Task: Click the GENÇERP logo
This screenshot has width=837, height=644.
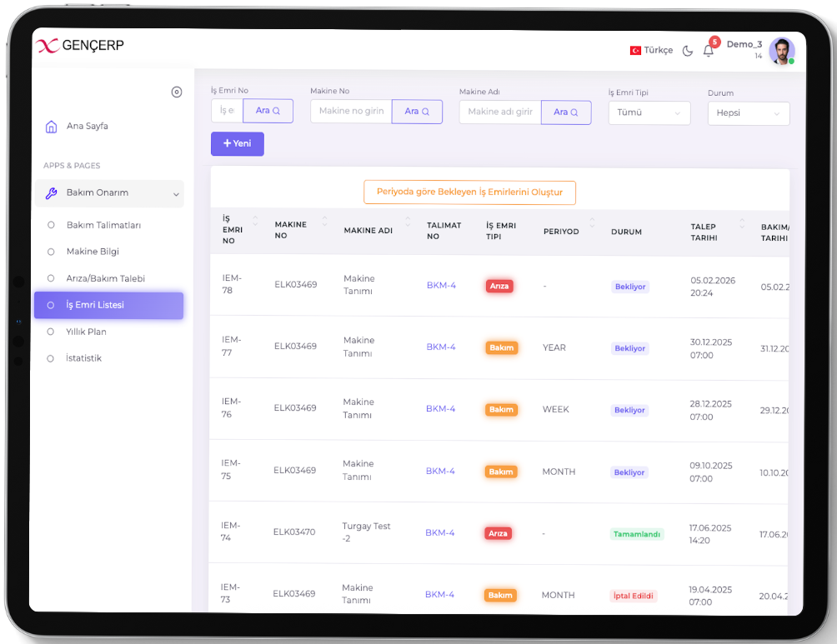Action: (x=80, y=46)
